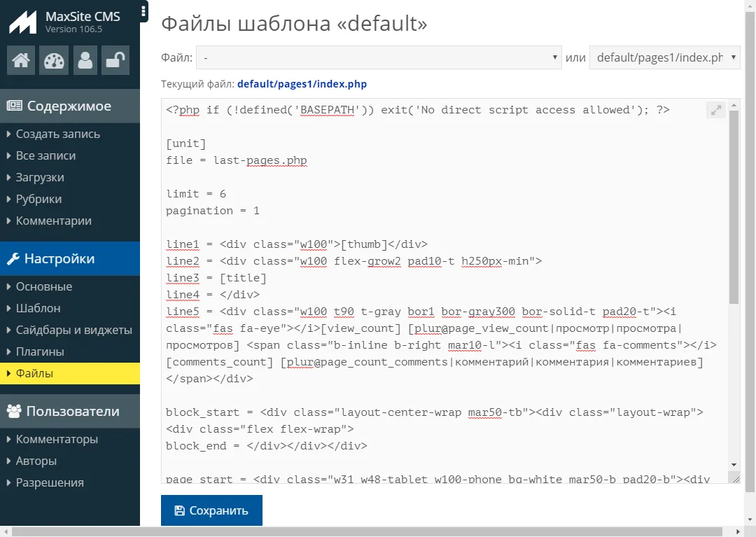Click the floppy disk save icon
Screen dimensions: 756x537
(x=180, y=510)
